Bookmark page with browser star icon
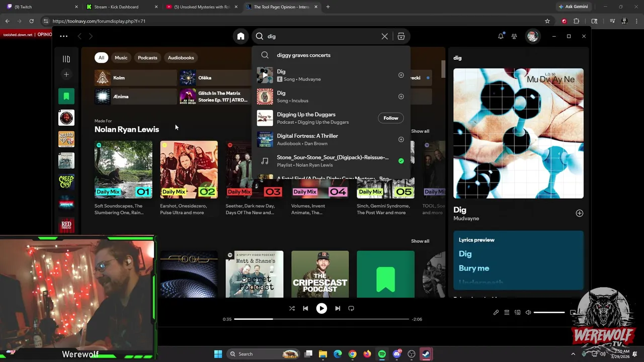The width and height of the screenshot is (644, 362). coord(547,21)
